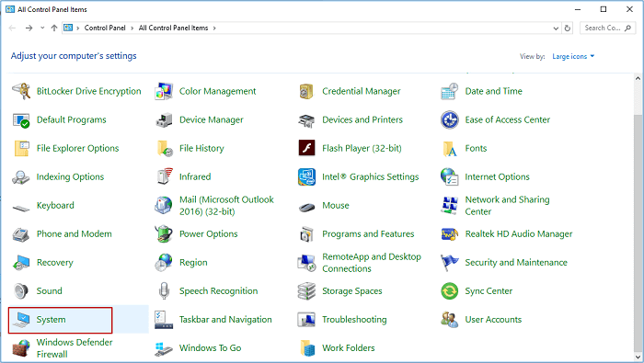This screenshot has height=363, width=644.
Task: Click the Recovery icon
Action: pos(20,263)
